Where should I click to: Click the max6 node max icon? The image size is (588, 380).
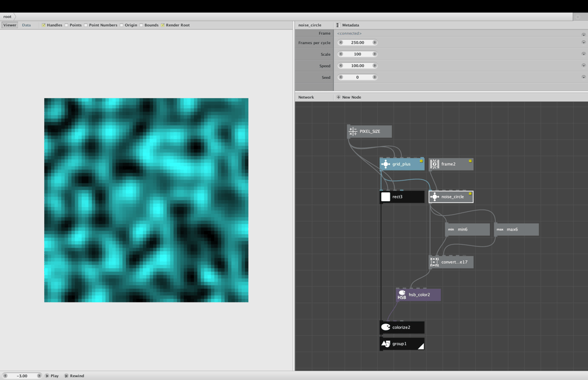pos(500,229)
